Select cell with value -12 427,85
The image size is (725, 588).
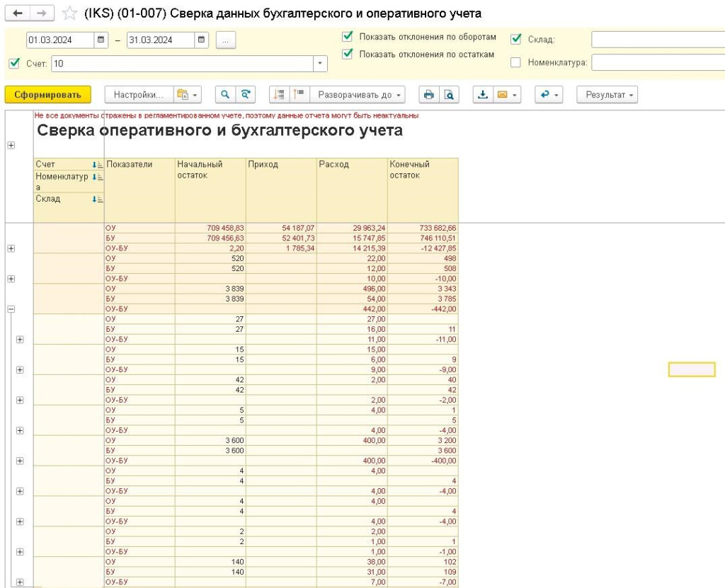[x=423, y=248]
